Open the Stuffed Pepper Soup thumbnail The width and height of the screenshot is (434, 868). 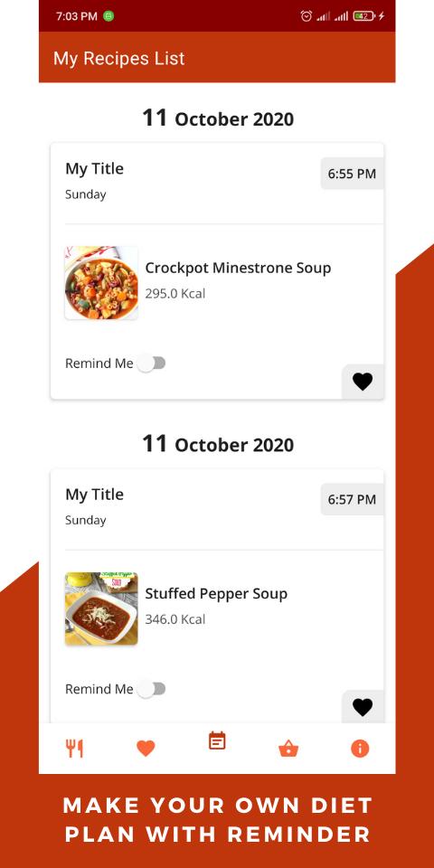(x=101, y=609)
